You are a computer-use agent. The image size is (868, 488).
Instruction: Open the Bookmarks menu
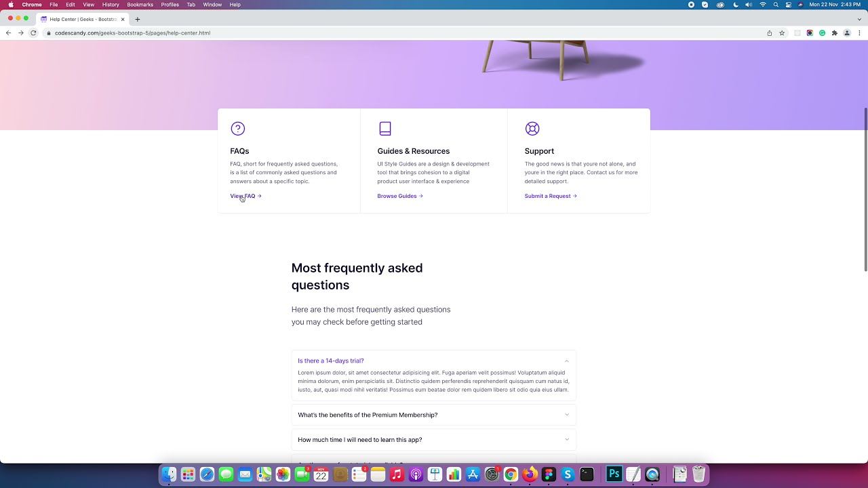[x=140, y=5]
